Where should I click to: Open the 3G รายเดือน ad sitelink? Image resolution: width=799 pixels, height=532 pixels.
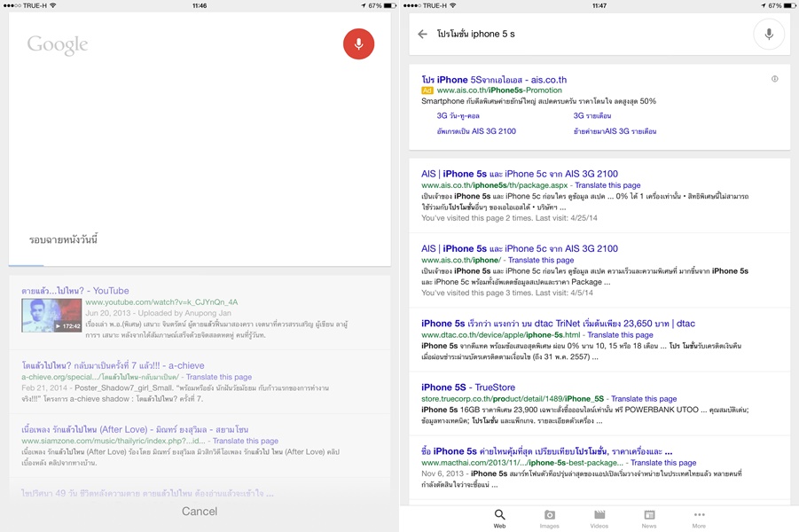591,115
